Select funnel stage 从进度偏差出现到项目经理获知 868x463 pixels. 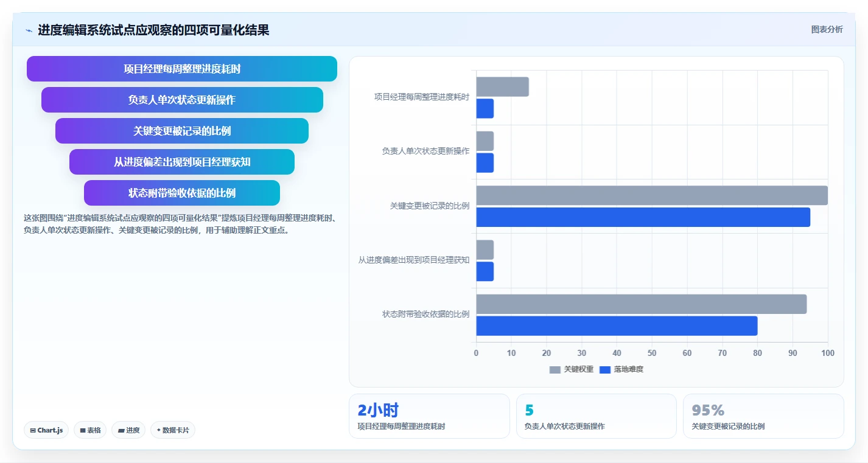point(182,162)
